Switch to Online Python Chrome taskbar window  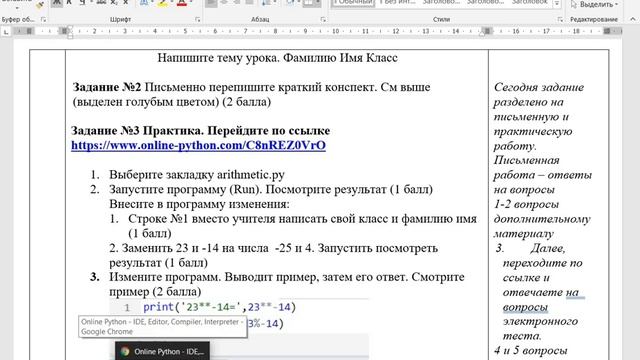(x=162, y=351)
